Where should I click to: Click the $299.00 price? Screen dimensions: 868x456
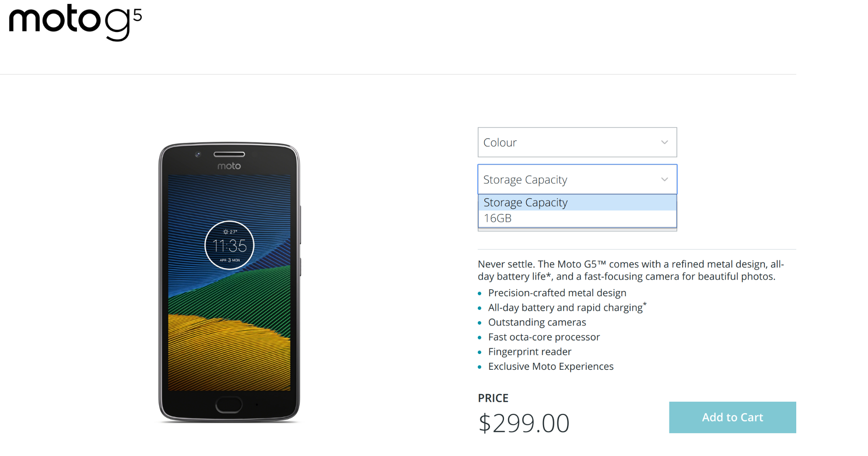(524, 423)
